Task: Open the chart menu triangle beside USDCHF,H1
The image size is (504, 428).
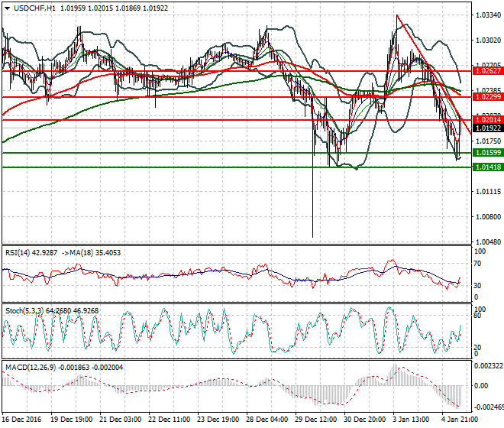Action: point(7,8)
